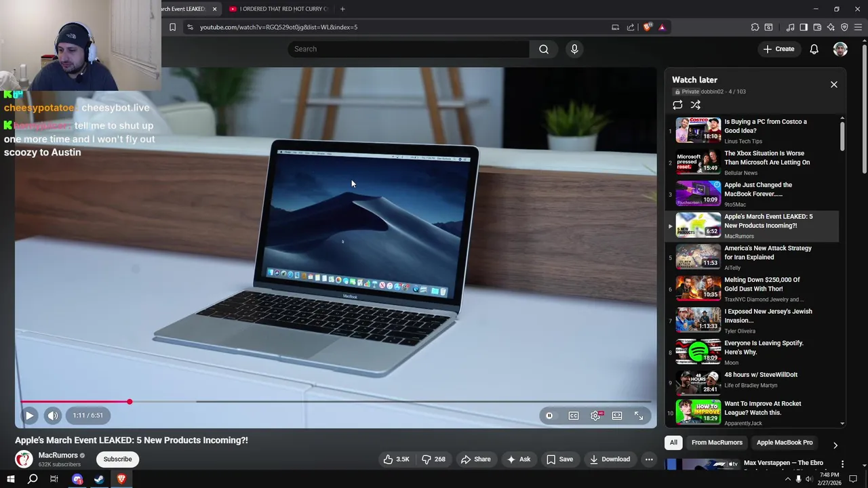Viewport: 868px width, 488px height.
Task: Open 48 hours w/ SteveWillDoIt video
Action: (753, 384)
